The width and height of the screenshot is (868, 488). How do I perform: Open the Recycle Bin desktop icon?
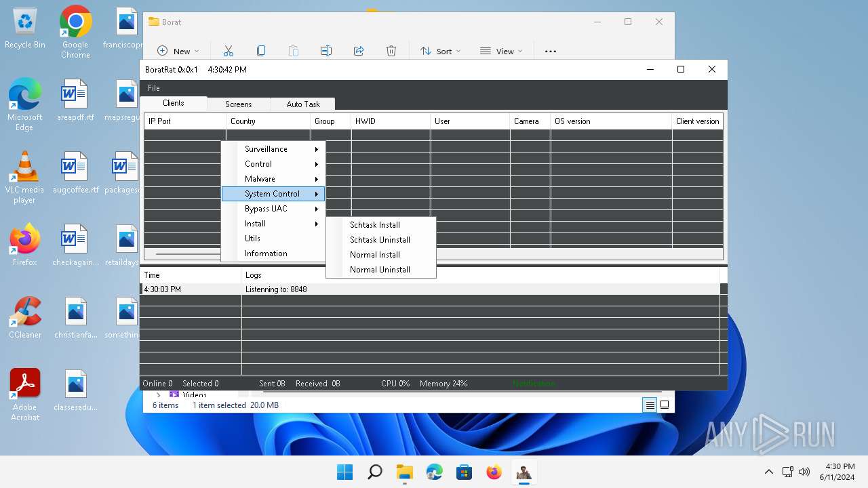(25, 28)
